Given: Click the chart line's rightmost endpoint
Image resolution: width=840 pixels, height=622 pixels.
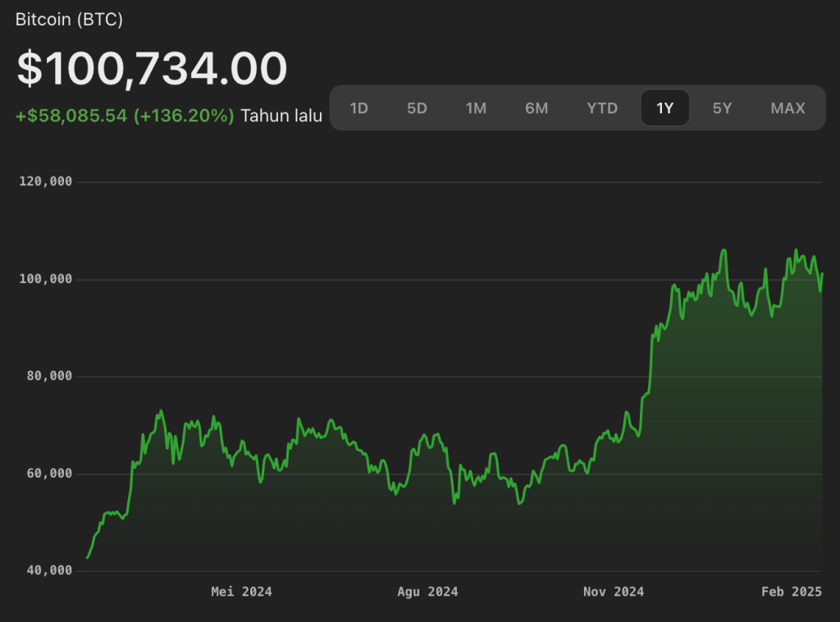Looking at the screenshot, I should click(x=822, y=274).
